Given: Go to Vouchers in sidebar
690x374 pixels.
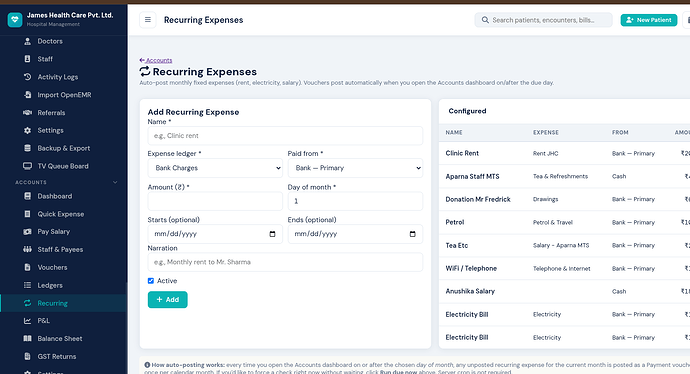Looking at the screenshot, I should tap(52, 267).
